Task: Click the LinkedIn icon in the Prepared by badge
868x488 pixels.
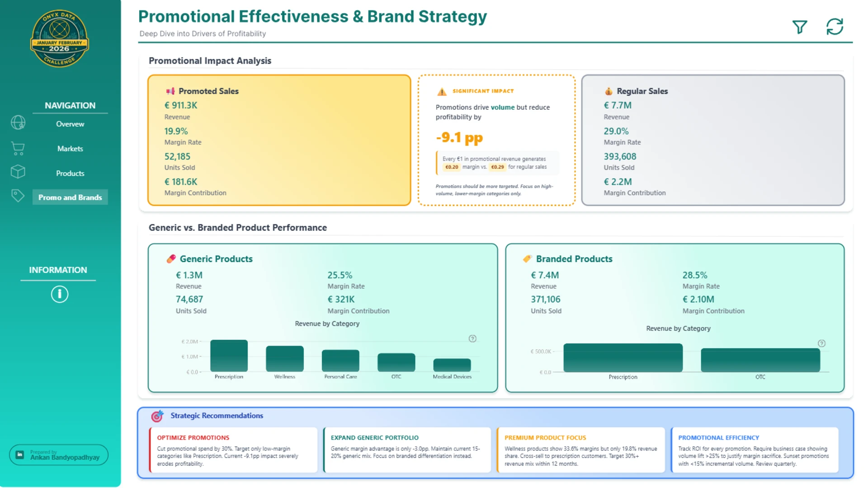Action: [20, 455]
